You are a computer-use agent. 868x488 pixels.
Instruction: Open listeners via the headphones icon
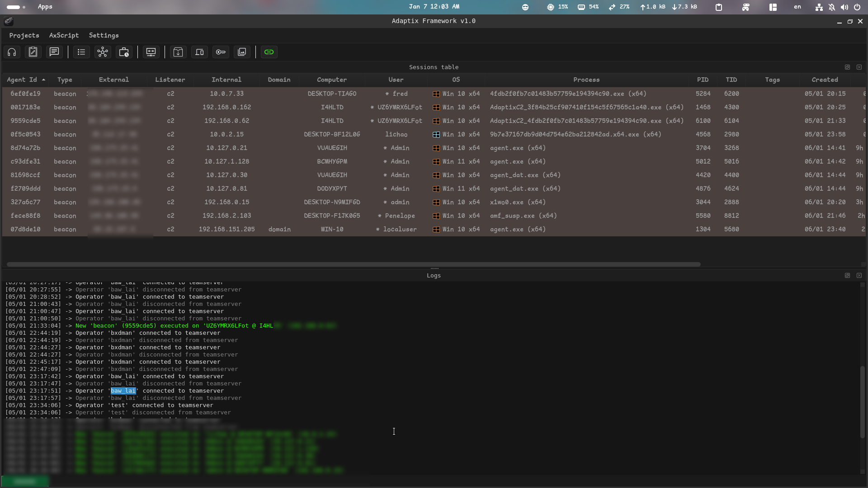[12, 52]
